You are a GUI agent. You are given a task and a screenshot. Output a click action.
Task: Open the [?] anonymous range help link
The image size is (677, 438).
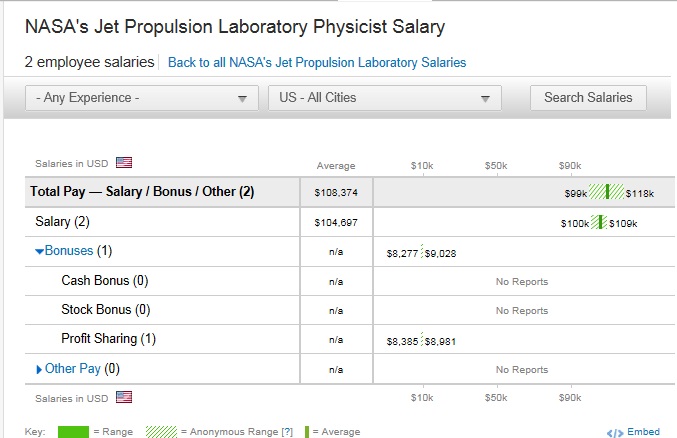pyautogui.click(x=287, y=432)
